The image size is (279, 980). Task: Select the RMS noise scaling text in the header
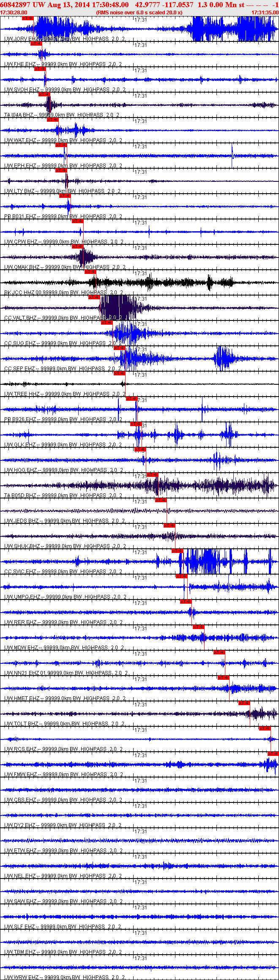pyautogui.click(x=139, y=13)
